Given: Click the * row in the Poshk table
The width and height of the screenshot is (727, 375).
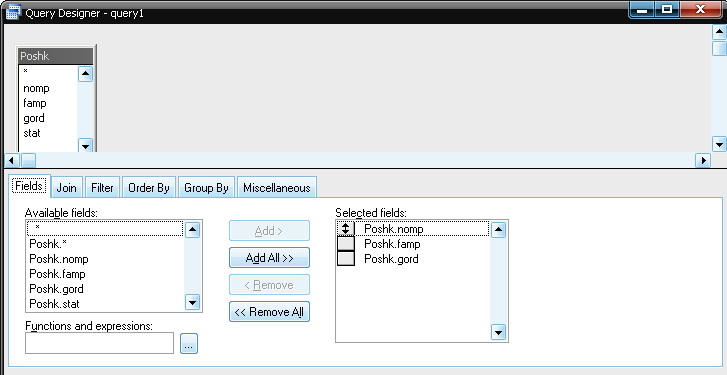Looking at the screenshot, I should (x=48, y=72).
